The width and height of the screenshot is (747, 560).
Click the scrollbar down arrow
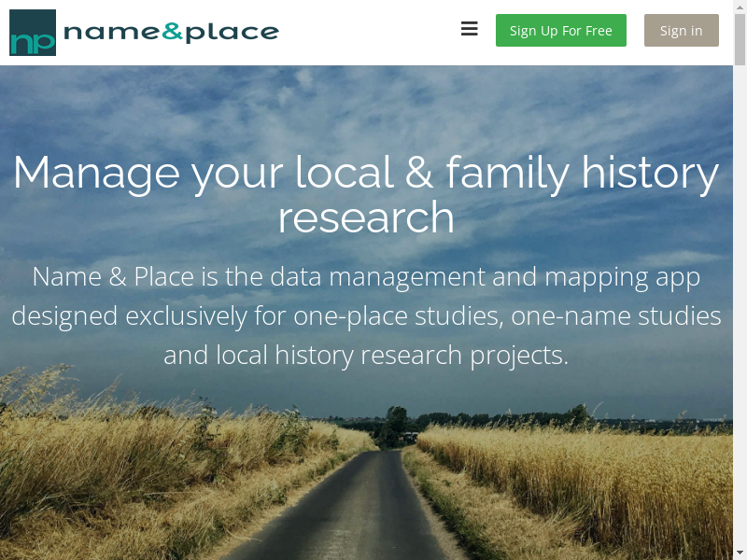tap(740, 553)
